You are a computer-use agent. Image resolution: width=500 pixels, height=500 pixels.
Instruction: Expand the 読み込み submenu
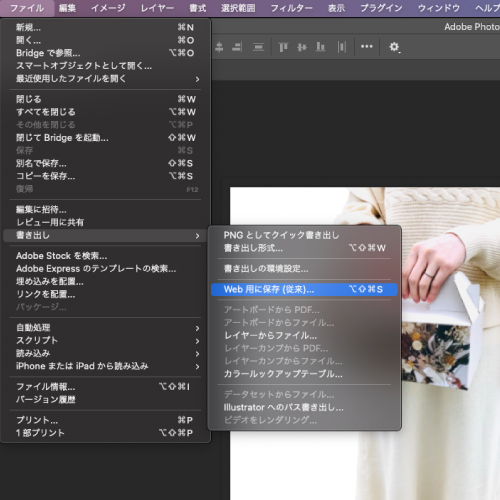tap(105, 353)
